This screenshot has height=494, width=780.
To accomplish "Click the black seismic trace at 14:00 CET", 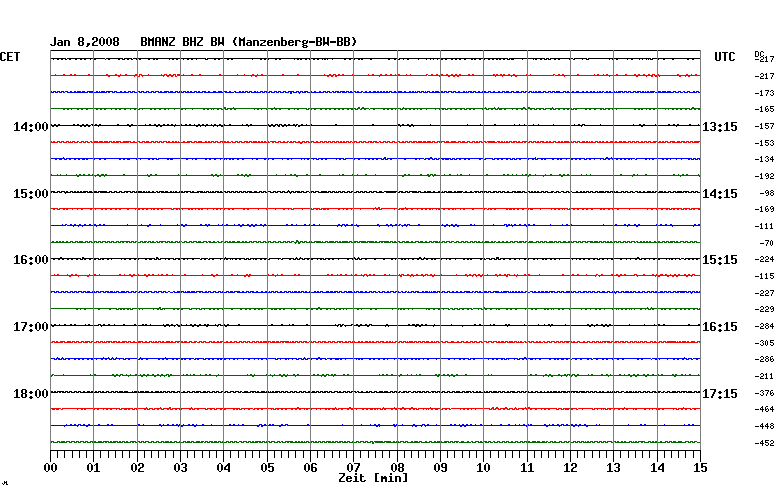I will click(375, 125).
